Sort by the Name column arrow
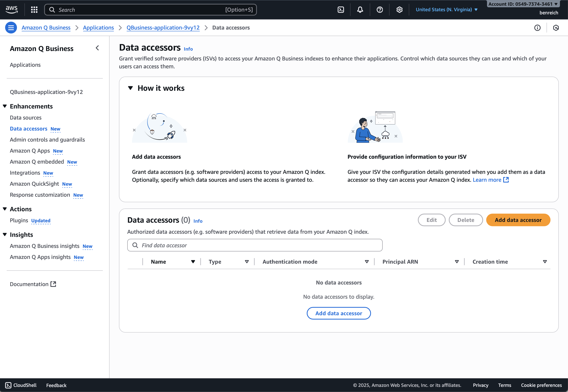The height and width of the screenshot is (392, 568). pyautogui.click(x=193, y=262)
